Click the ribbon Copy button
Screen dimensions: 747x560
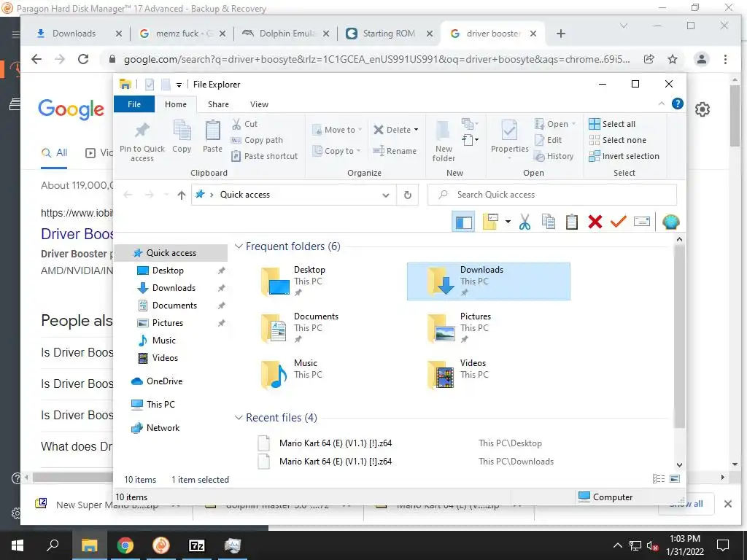182,136
